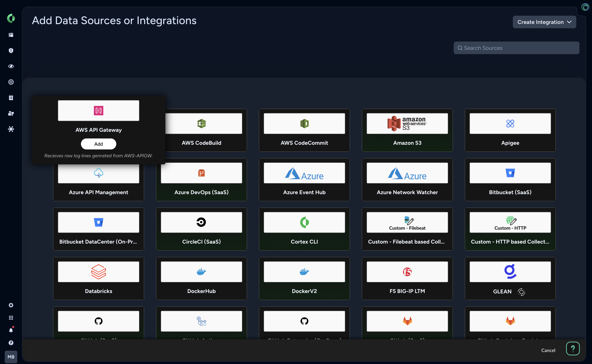Open the eye visibility icon in sidebar
The width and height of the screenshot is (592, 364).
(x=11, y=66)
